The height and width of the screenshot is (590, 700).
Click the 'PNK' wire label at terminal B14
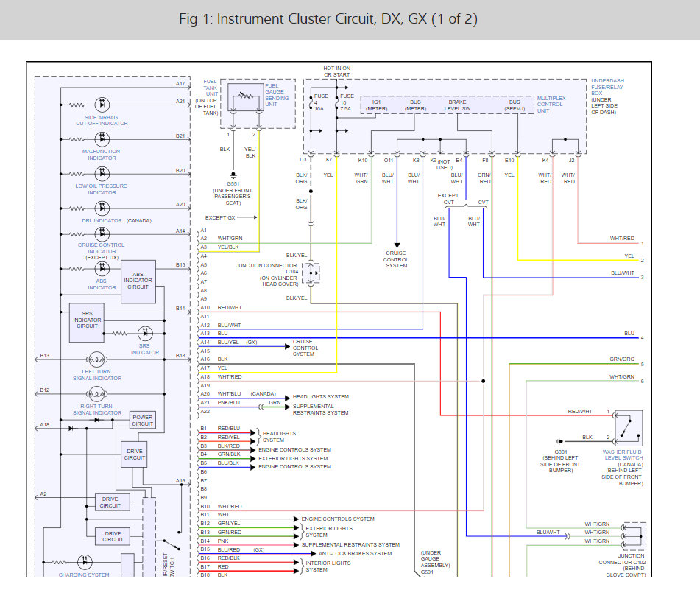click(x=223, y=541)
